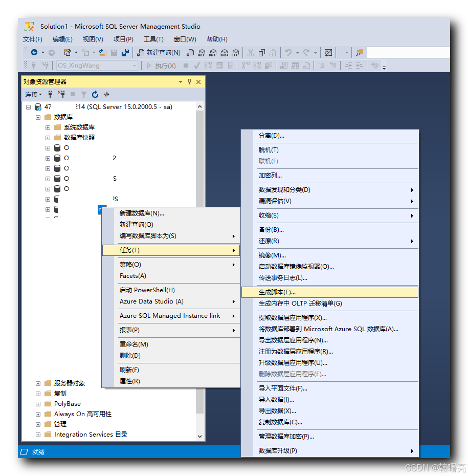Click the Undo arrow icon
Viewport: 468px width, 476px height.
coord(288,53)
